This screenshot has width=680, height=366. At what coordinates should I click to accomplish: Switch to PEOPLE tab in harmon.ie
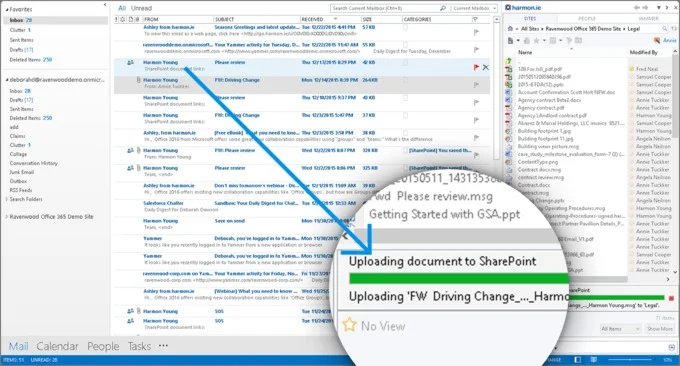tap(587, 19)
